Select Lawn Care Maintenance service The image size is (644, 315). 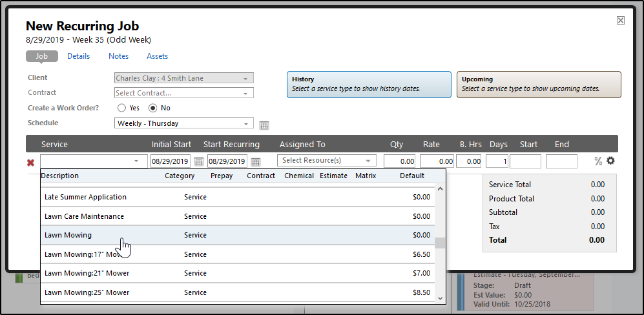click(238, 216)
